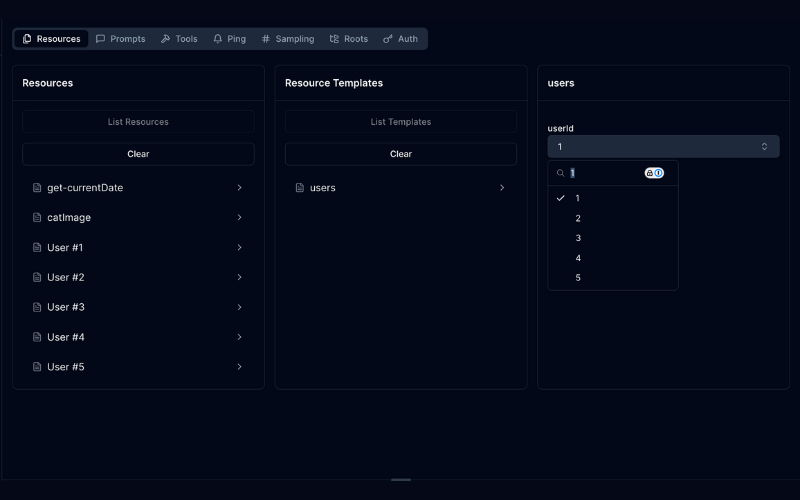
Task: Switch to the Tools tab
Action: click(179, 39)
